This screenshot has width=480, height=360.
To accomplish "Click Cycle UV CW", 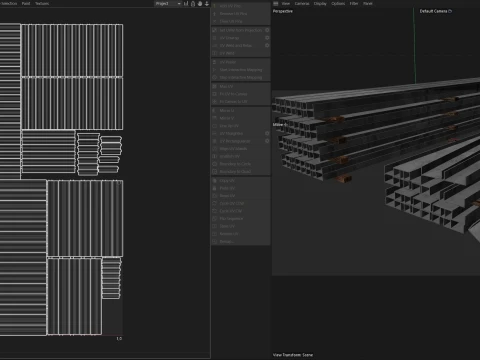I will click(240, 211).
